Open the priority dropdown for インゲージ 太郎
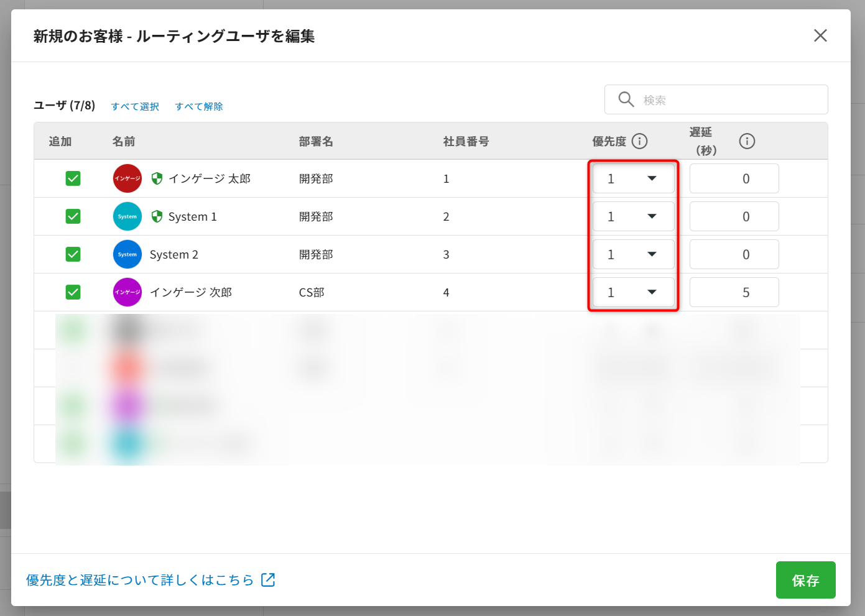Screen dimensions: 865x616 point(633,178)
